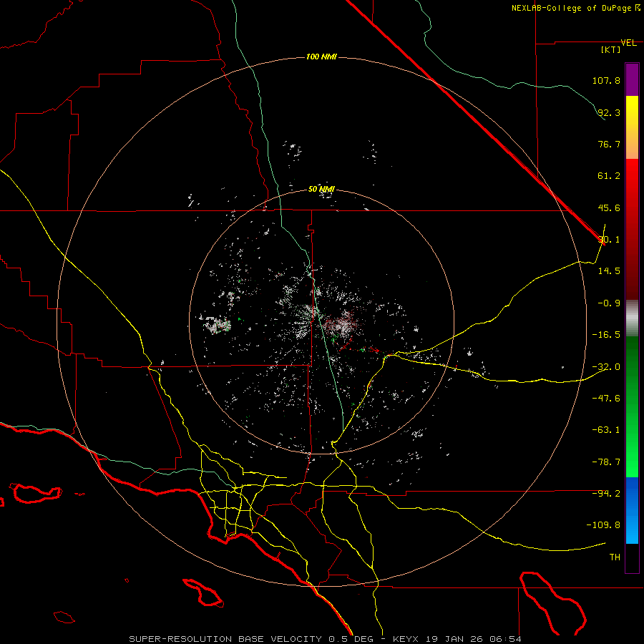Select the -16.5 legend value

pyautogui.click(x=606, y=335)
